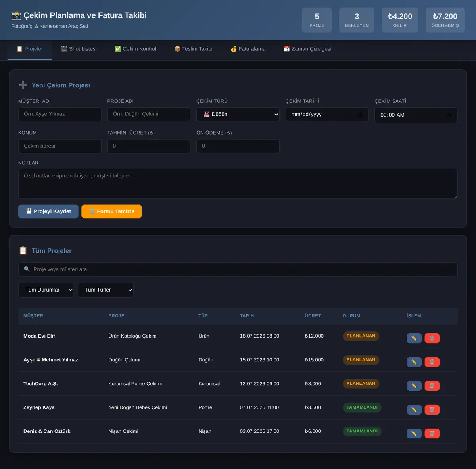Edit the Zeynep Kaya project
The width and height of the screenshot is (476, 469).
click(414, 409)
